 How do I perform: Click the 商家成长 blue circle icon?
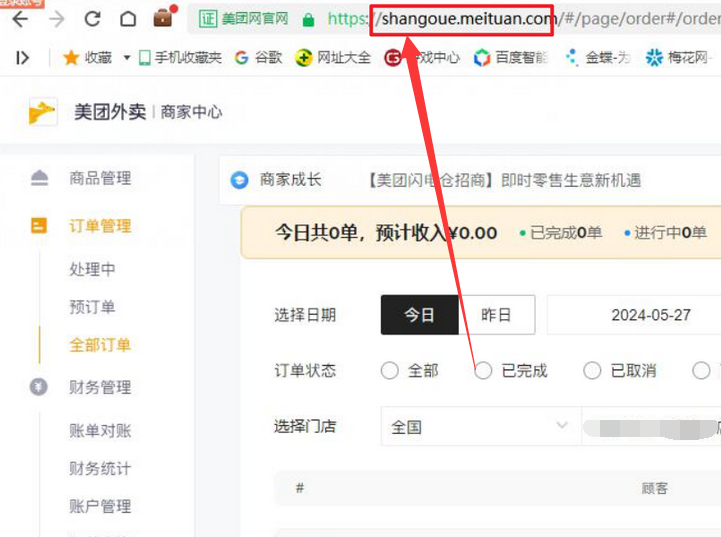click(x=239, y=180)
